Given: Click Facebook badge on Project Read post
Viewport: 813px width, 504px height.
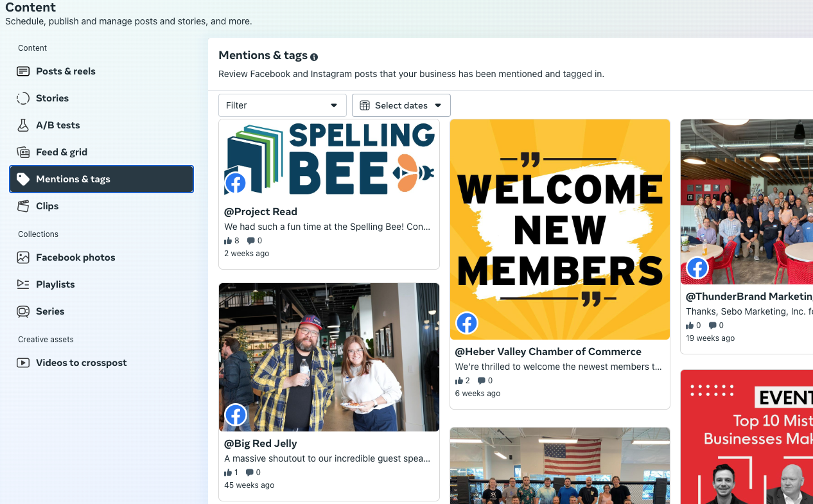Looking at the screenshot, I should [236, 184].
